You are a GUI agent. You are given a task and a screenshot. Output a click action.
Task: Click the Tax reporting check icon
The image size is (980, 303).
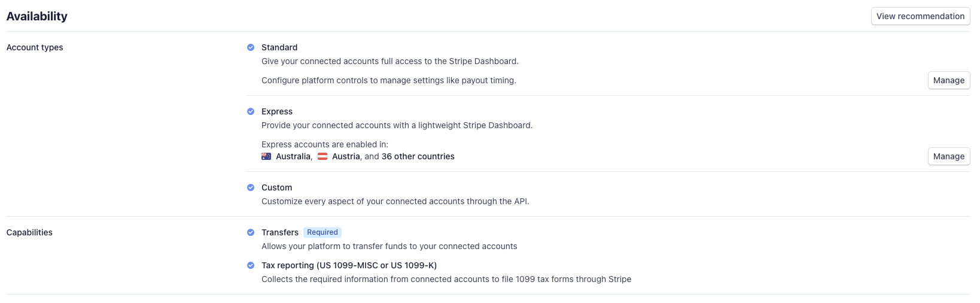point(251,265)
